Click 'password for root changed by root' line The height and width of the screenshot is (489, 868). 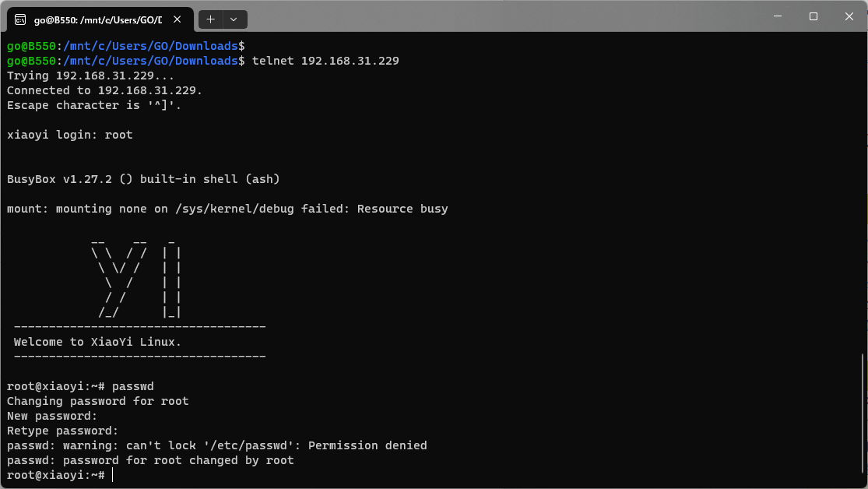[x=150, y=461]
